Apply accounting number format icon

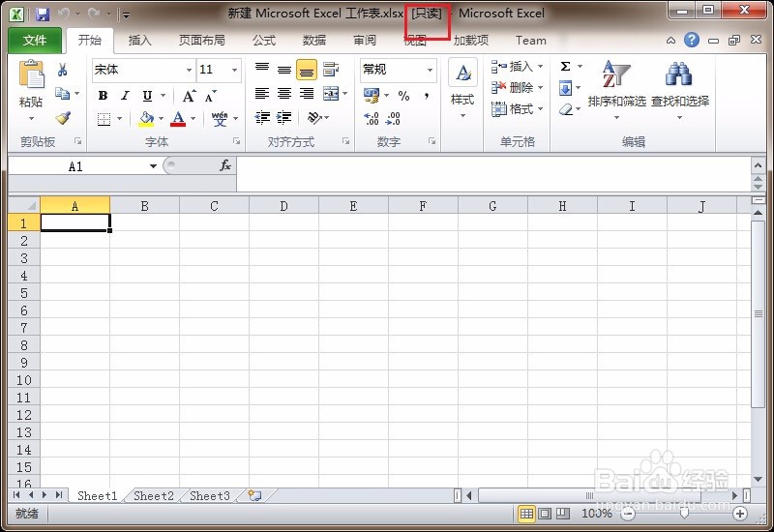372,95
